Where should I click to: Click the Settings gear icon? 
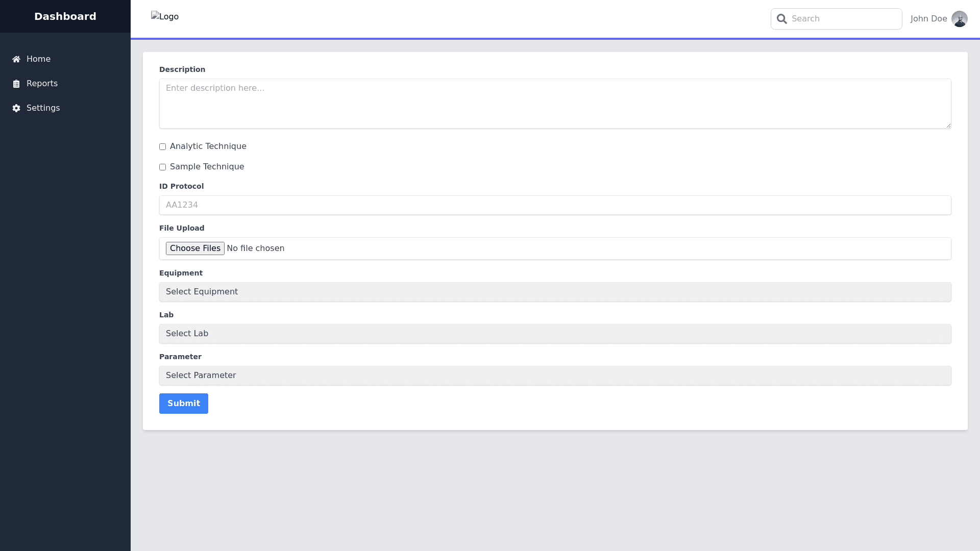tap(16, 108)
